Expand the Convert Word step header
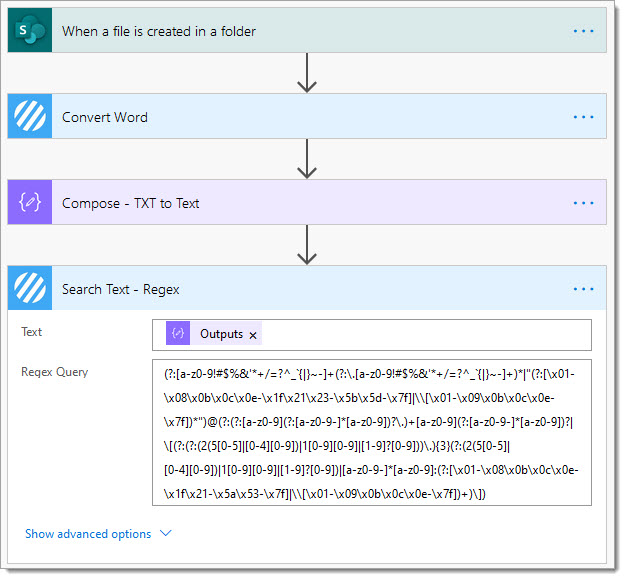This screenshot has width=625, height=579. coord(307,116)
